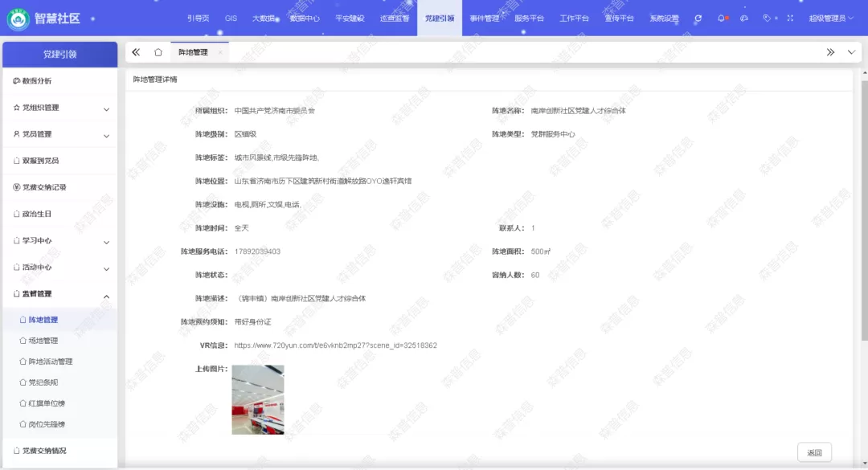This screenshot has width=868, height=470.
Task: Click double-right arrow to scroll tabs
Action: (x=830, y=52)
